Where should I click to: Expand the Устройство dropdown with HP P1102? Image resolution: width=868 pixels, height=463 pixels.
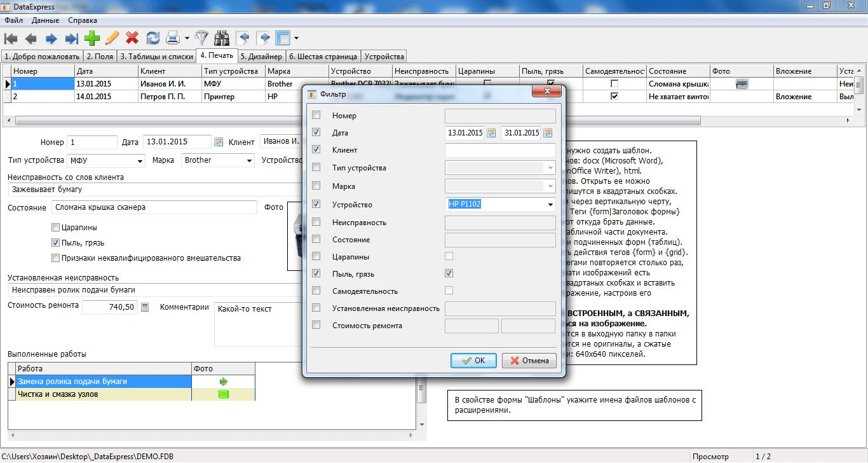pos(550,205)
